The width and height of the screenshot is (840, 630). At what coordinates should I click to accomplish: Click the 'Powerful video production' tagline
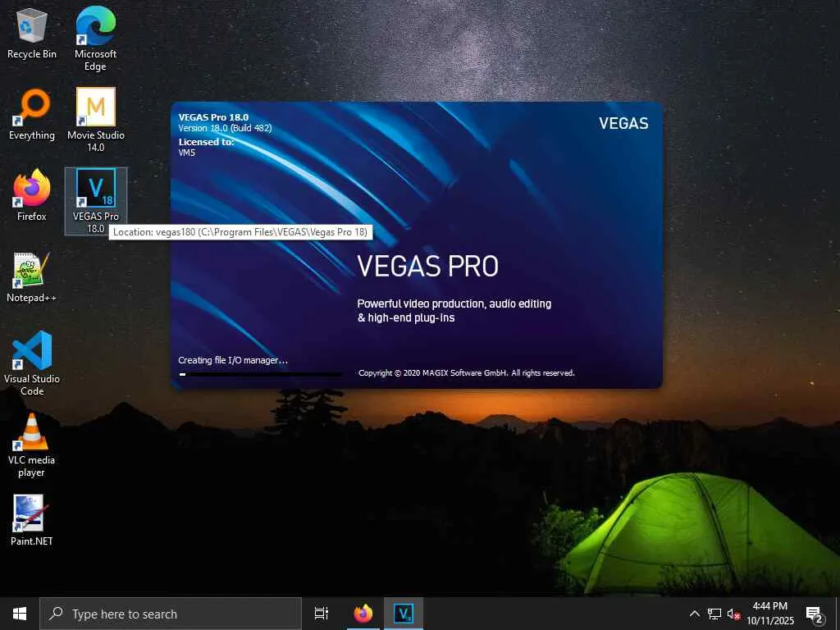tap(454, 310)
